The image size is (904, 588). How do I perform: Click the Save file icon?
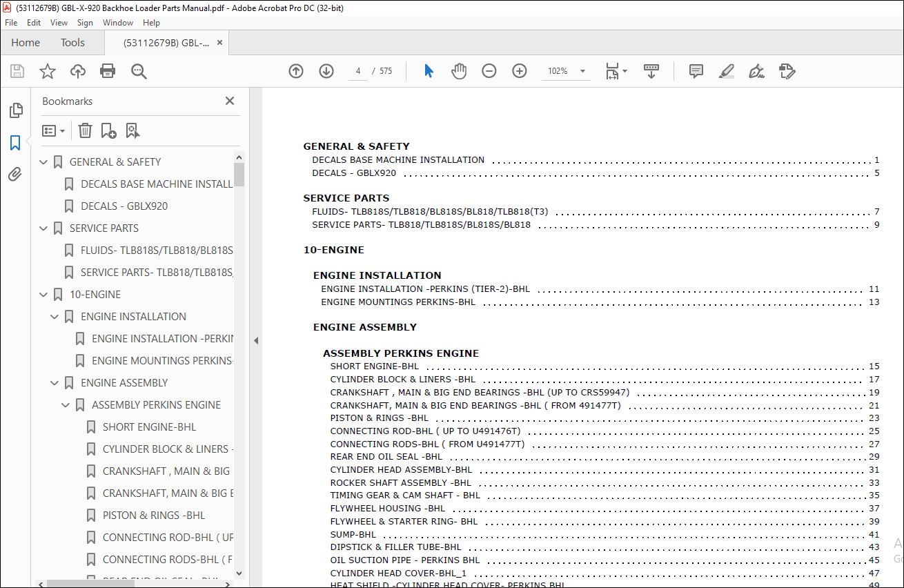click(x=17, y=71)
